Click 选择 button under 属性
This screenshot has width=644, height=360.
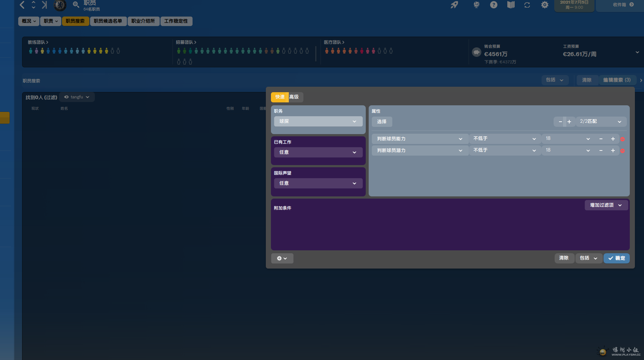click(x=381, y=122)
